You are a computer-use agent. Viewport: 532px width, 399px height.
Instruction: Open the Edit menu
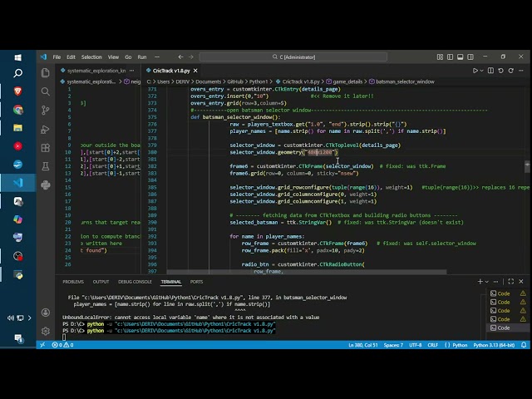tap(71, 57)
